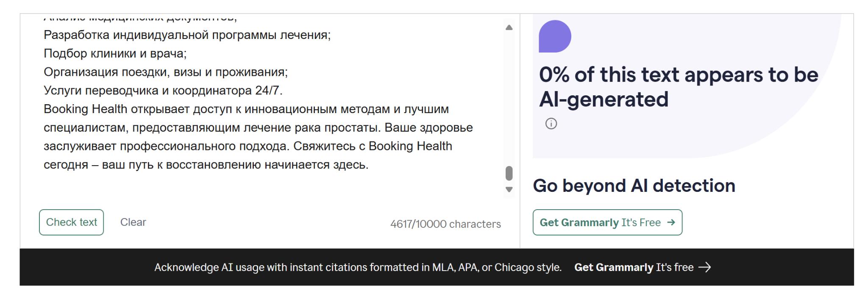Place the cursor in the line "Подбор клиники и врача;"

[x=115, y=53]
